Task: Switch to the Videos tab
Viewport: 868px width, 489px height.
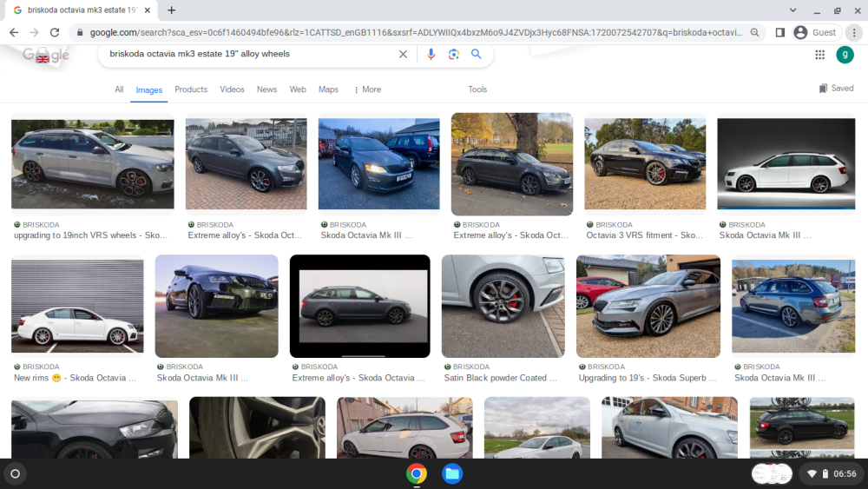Action: (x=232, y=89)
